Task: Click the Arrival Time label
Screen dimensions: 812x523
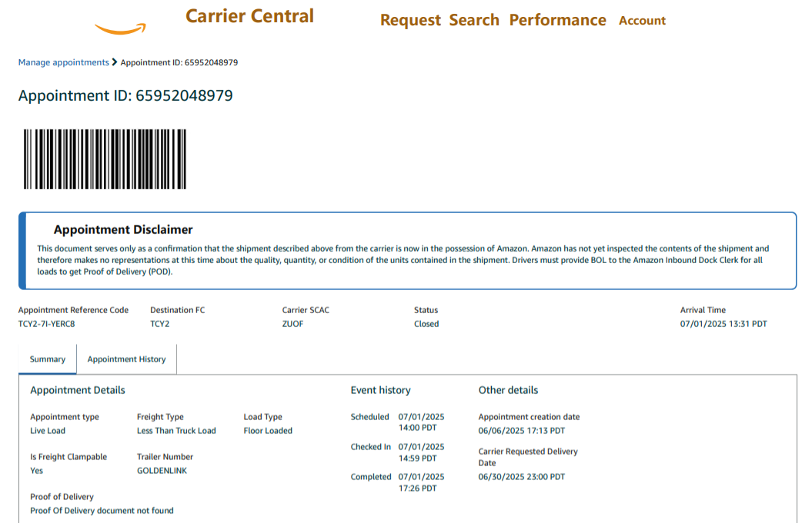Action: pos(703,310)
